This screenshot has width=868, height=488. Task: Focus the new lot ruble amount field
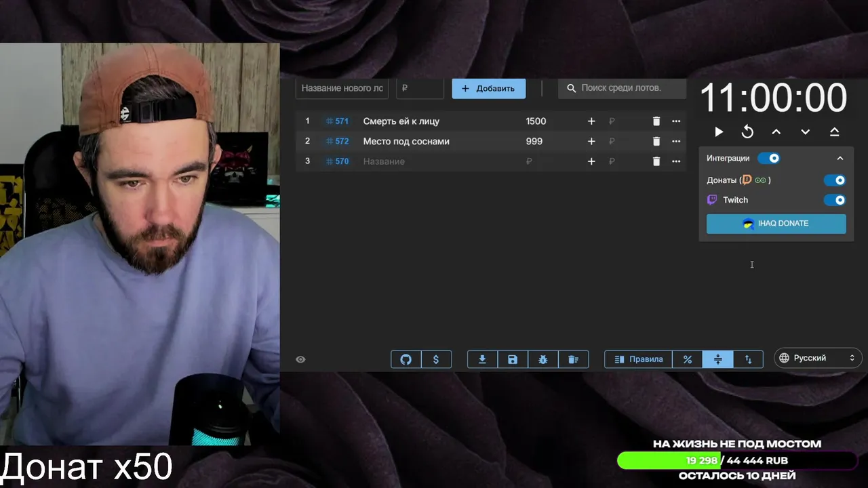420,88
